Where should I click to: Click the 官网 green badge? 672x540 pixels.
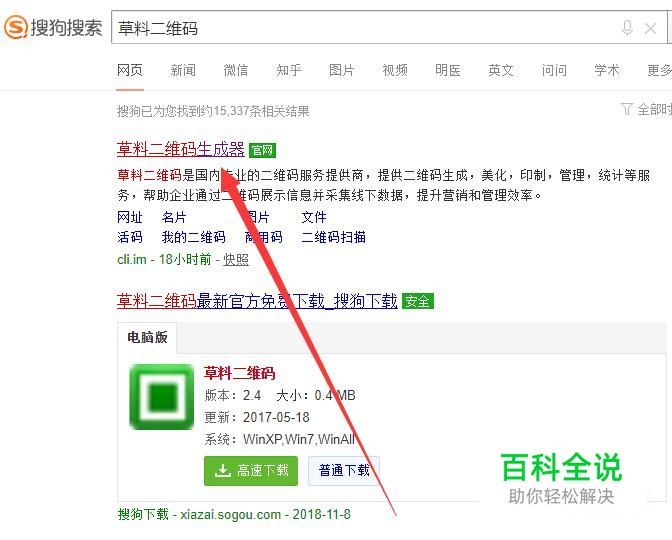point(262,150)
